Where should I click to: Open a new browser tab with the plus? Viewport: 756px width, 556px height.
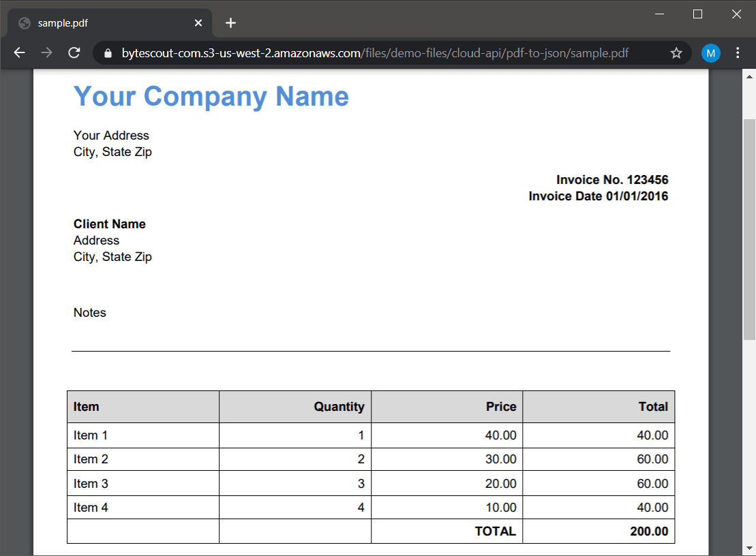230,22
